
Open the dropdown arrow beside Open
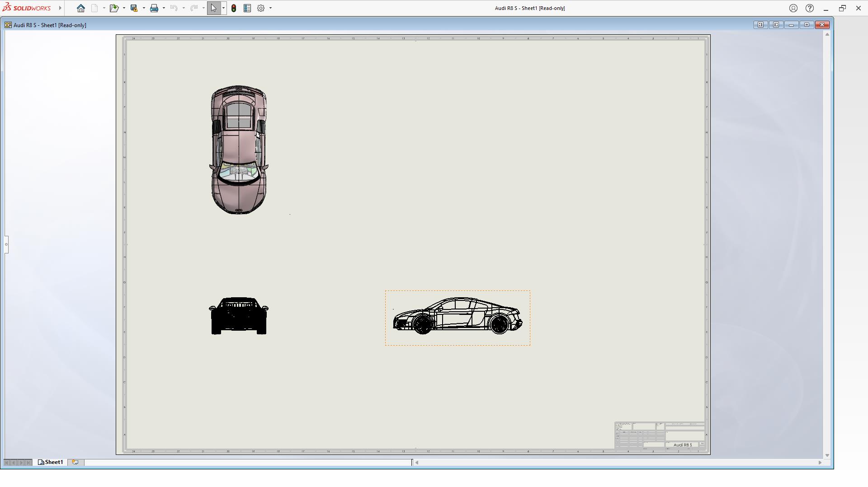point(124,8)
